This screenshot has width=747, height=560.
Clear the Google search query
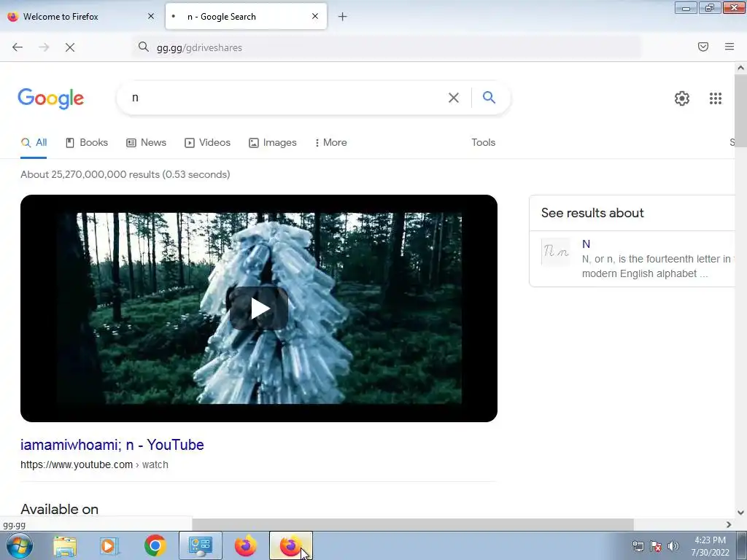454,98
